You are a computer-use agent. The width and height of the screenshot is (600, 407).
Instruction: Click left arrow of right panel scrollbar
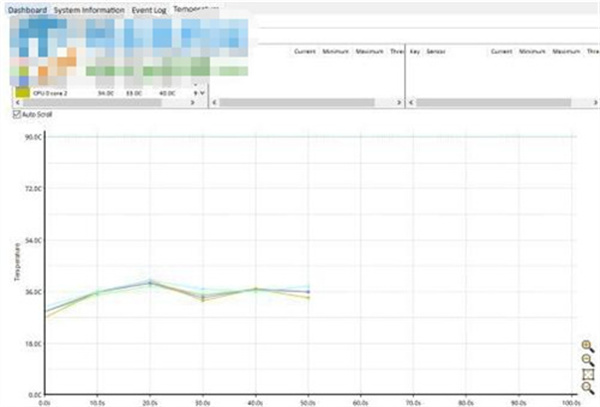pyautogui.click(x=411, y=103)
